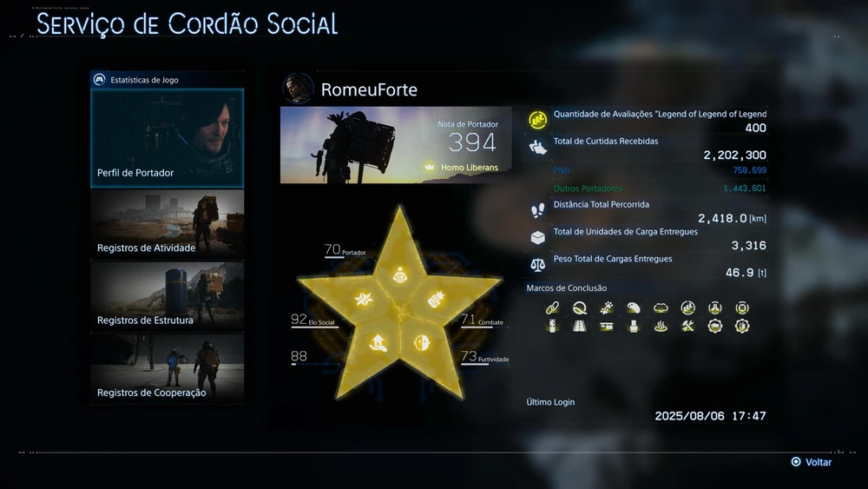Select the cloud milestone icon
Viewport: 868px width, 489px height.
coord(661,308)
